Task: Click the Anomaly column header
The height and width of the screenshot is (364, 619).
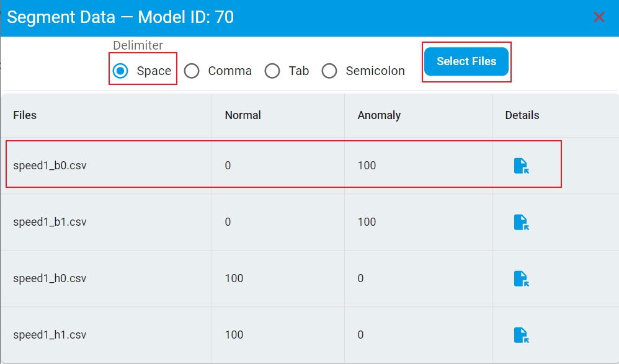Action: point(379,115)
